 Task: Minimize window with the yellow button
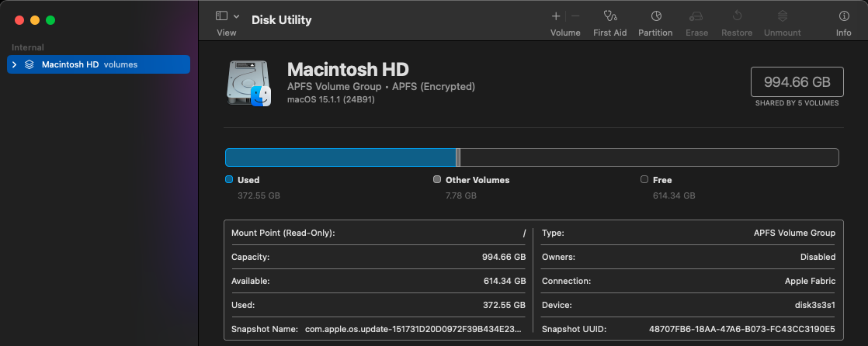click(x=35, y=20)
